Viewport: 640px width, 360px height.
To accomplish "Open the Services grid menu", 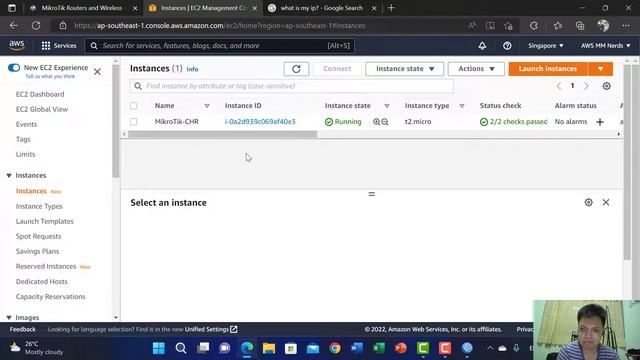I will [59, 46].
